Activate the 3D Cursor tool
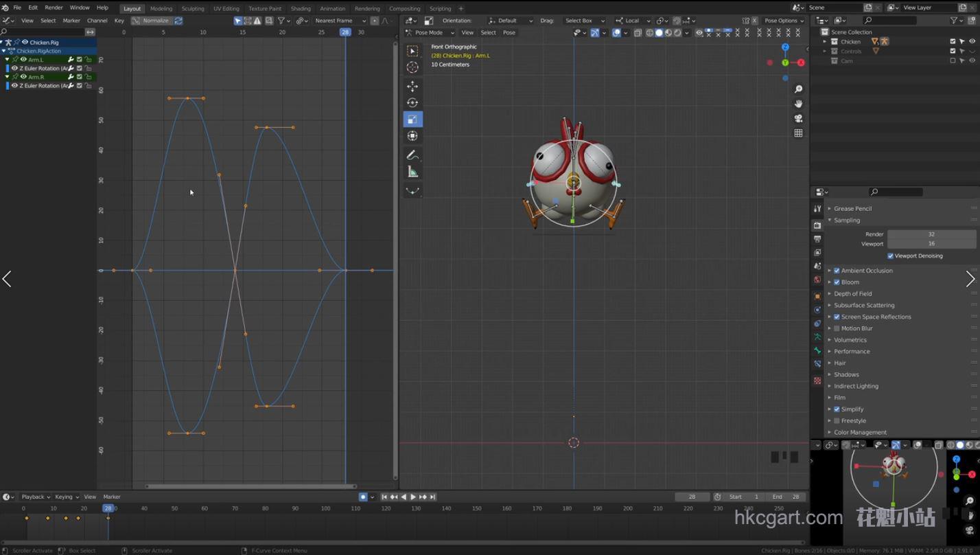This screenshot has width=980, height=555. 412,67
